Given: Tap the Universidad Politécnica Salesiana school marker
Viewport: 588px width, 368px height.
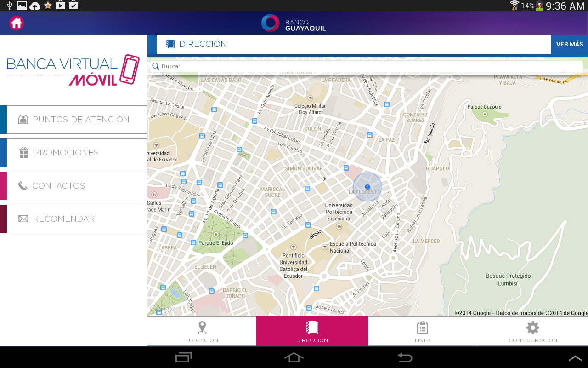Looking at the screenshot, I should click(339, 226).
